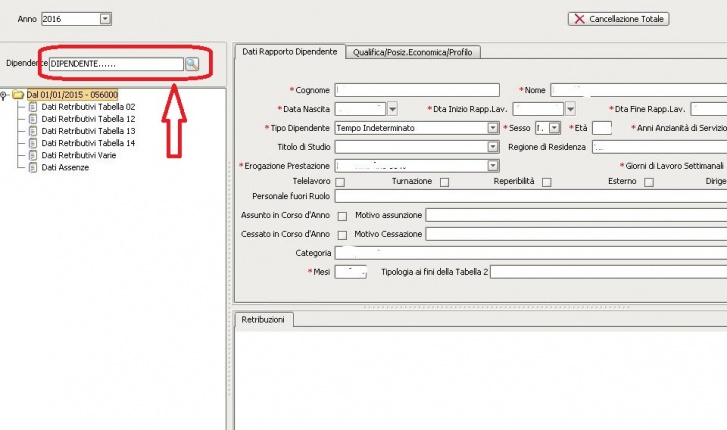Check Assunto in Corso d'Anno
The height and width of the screenshot is (430, 727).
[x=342, y=216]
